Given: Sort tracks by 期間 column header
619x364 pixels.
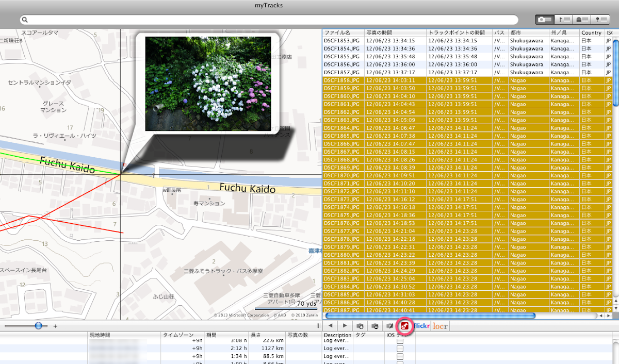Looking at the screenshot, I should [227, 335].
